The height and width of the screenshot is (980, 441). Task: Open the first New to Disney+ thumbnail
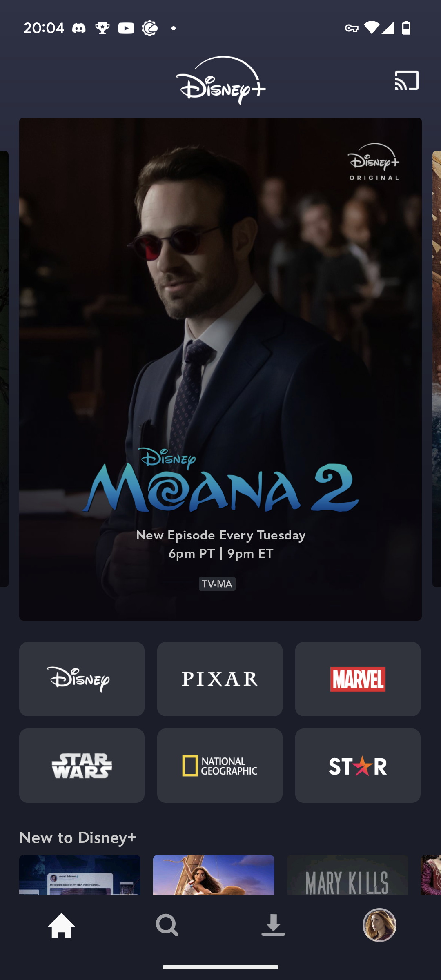pos(80,875)
